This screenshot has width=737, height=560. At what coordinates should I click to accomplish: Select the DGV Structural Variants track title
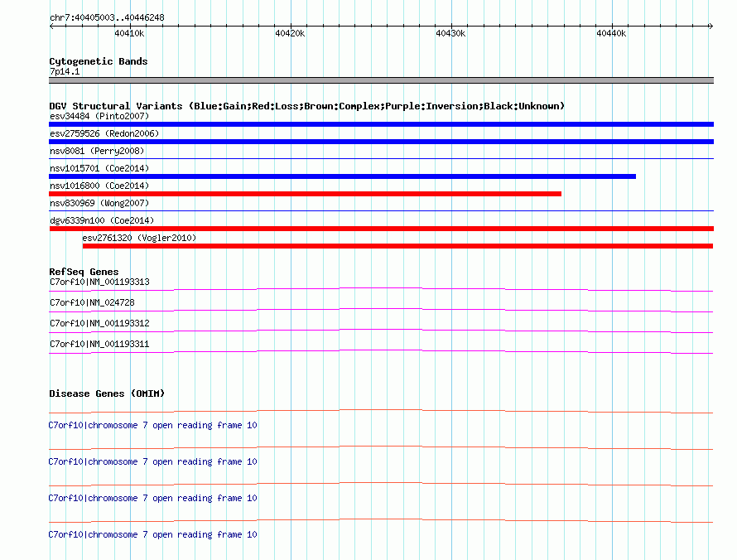click(x=307, y=106)
